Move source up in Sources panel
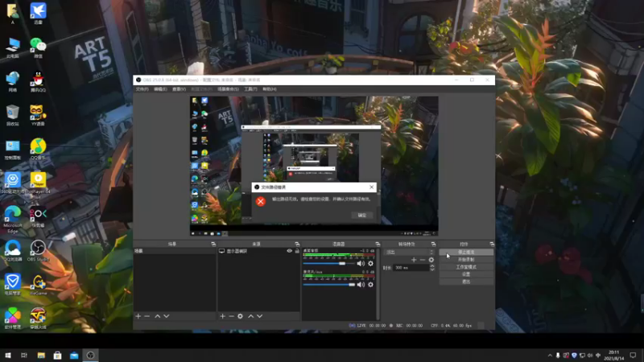This screenshot has height=362, width=644. coord(251,316)
